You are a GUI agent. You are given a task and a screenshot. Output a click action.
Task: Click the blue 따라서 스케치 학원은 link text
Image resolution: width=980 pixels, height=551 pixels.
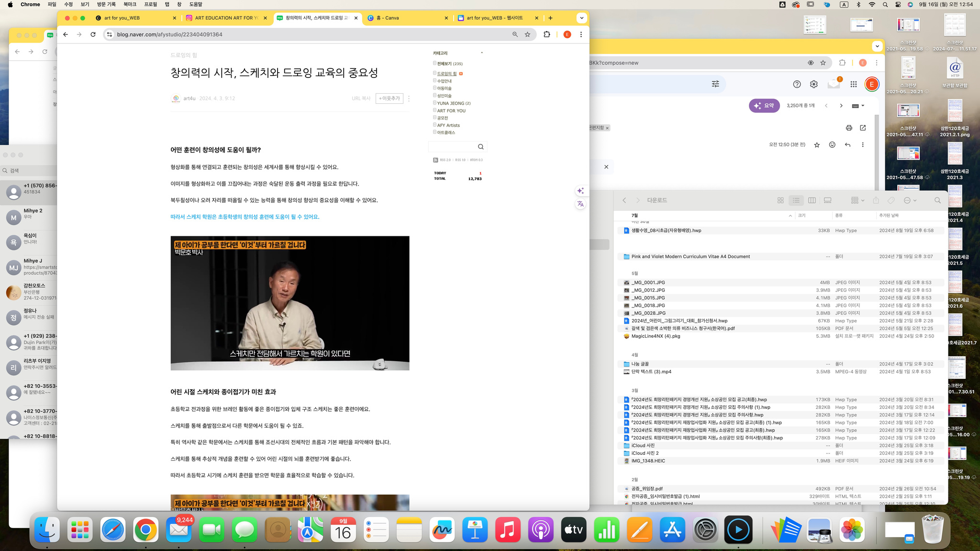245,217
